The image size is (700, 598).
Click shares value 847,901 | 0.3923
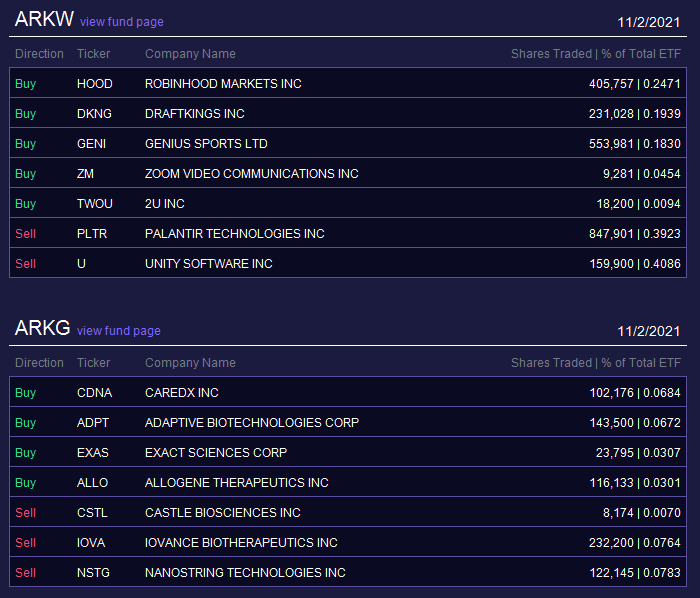[634, 234]
